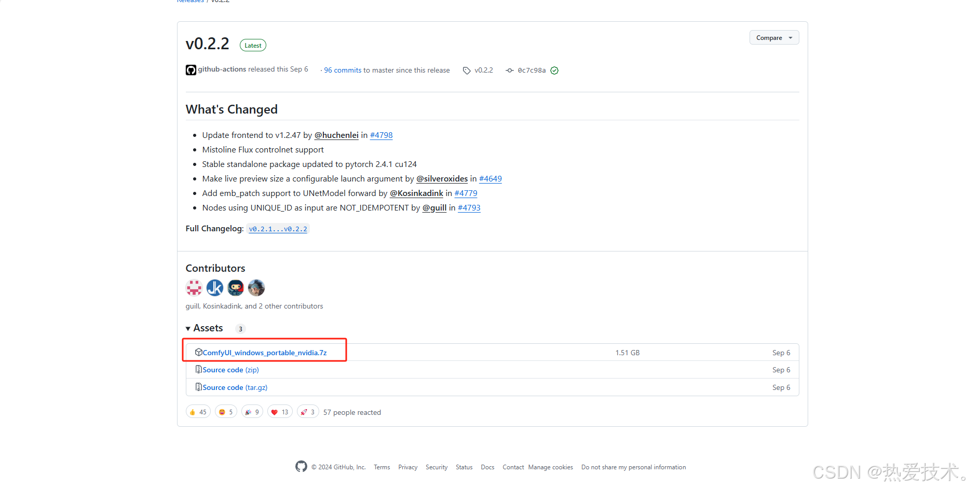This screenshot has width=980, height=489.
Task: Click the heart reaction with 13
Action: pyautogui.click(x=280, y=412)
